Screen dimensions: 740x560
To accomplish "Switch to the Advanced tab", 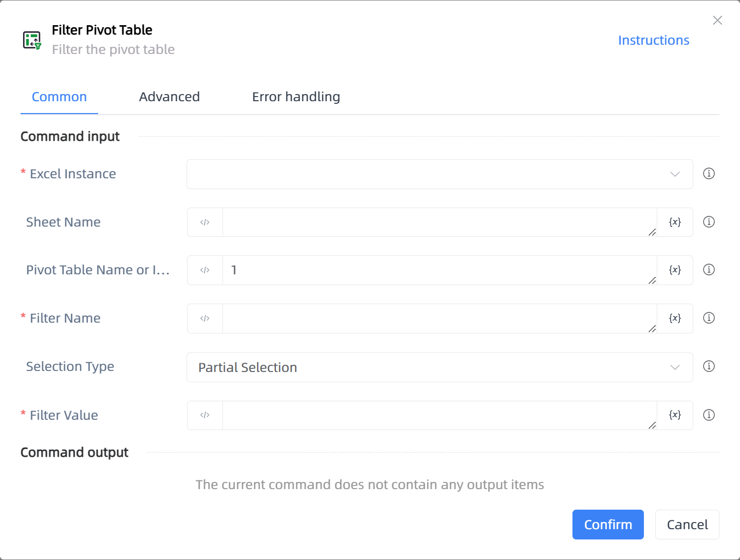I will pos(170,97).
